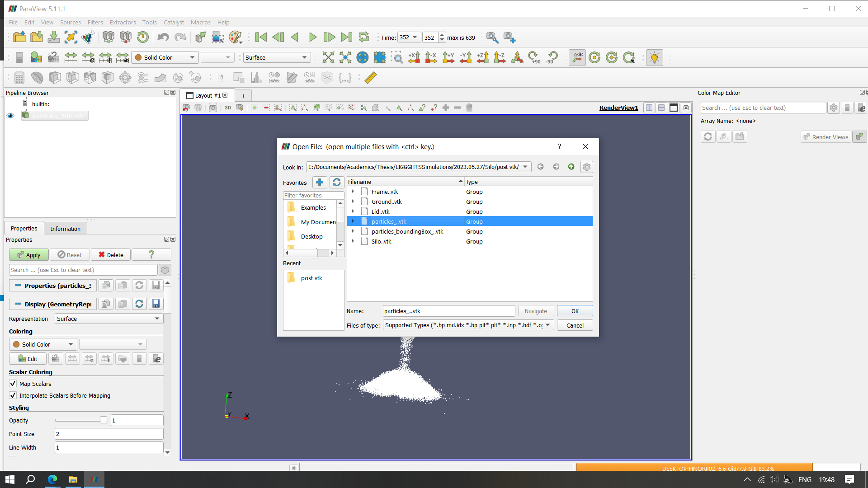Toggle visibility eye of particles_500.vtk
Screen dimensions: 868x488
tap(10, 116)
